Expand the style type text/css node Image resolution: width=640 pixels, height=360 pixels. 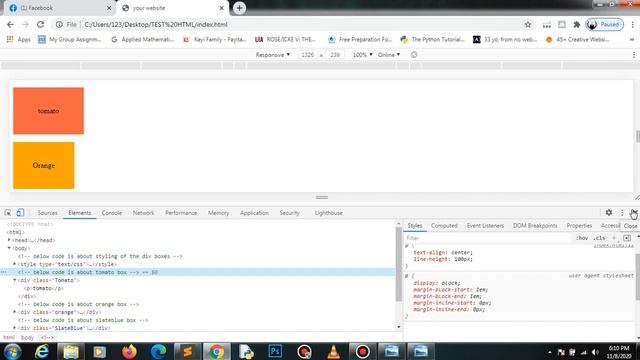tap(15, 264)
